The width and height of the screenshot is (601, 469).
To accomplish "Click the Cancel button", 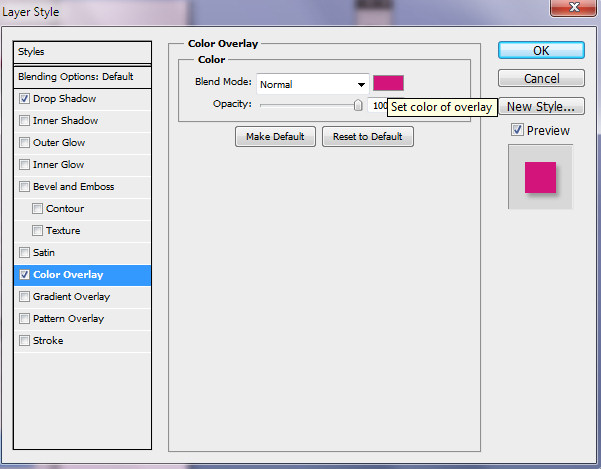I will point(541,79).
